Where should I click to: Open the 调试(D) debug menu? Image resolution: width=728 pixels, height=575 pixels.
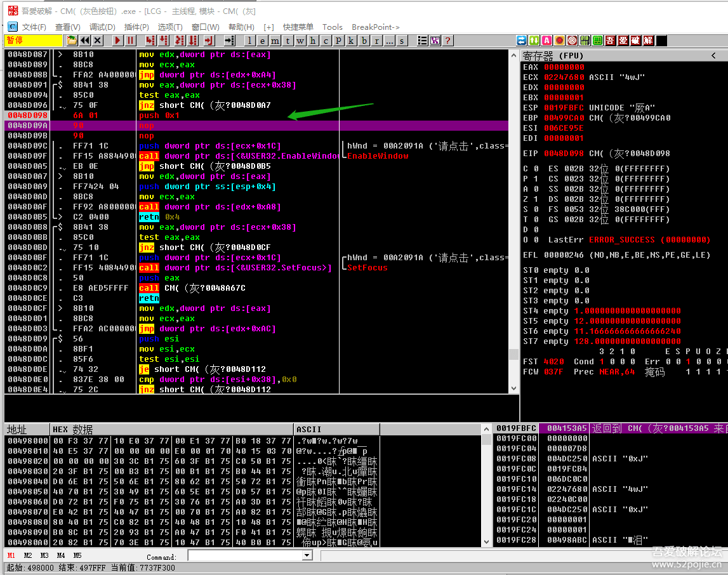coord(102,27)
